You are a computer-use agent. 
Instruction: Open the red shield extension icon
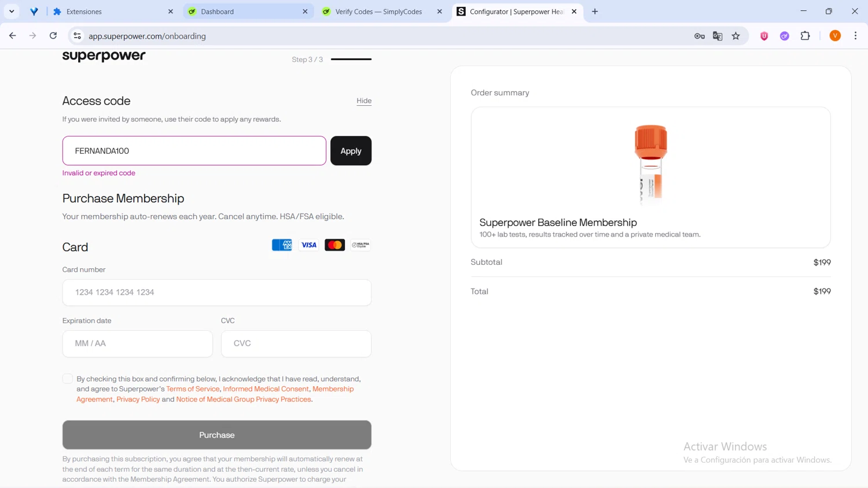coord(764,36)
